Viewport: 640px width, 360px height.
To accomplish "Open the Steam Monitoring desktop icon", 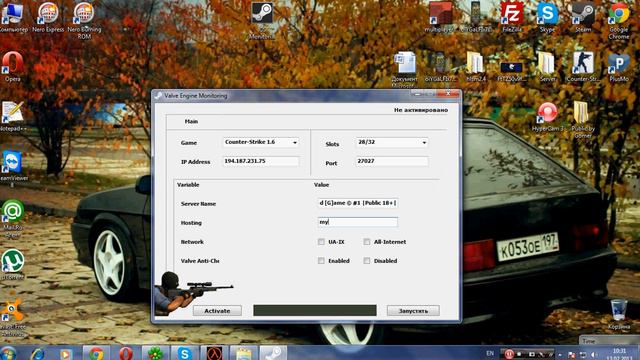I will pyautogui.click(x=262, y=20).
